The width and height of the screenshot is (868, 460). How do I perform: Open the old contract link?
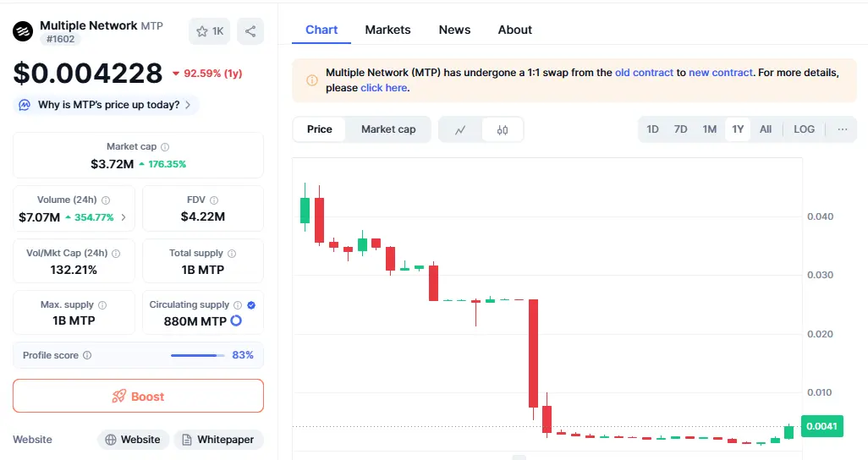point(644,73)
